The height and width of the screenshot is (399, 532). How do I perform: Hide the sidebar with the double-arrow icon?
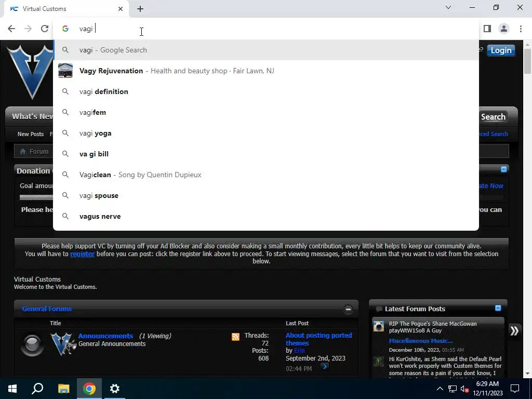tap(514, 331)
